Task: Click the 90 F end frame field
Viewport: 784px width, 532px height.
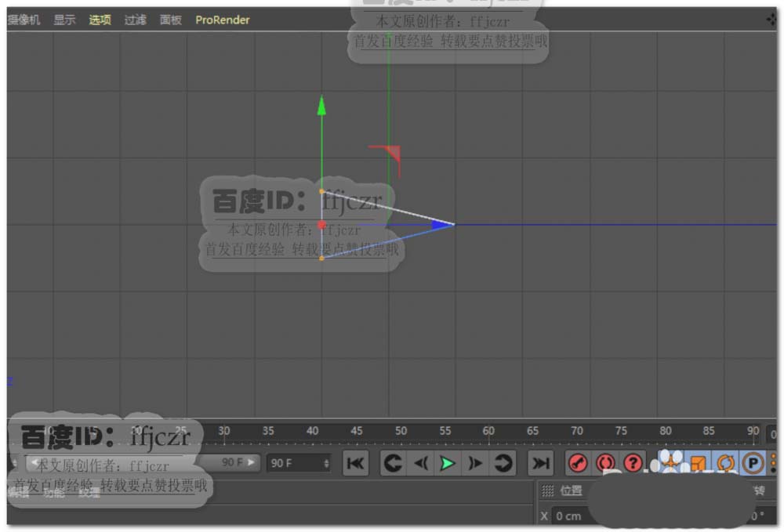Action: point(299,463)
